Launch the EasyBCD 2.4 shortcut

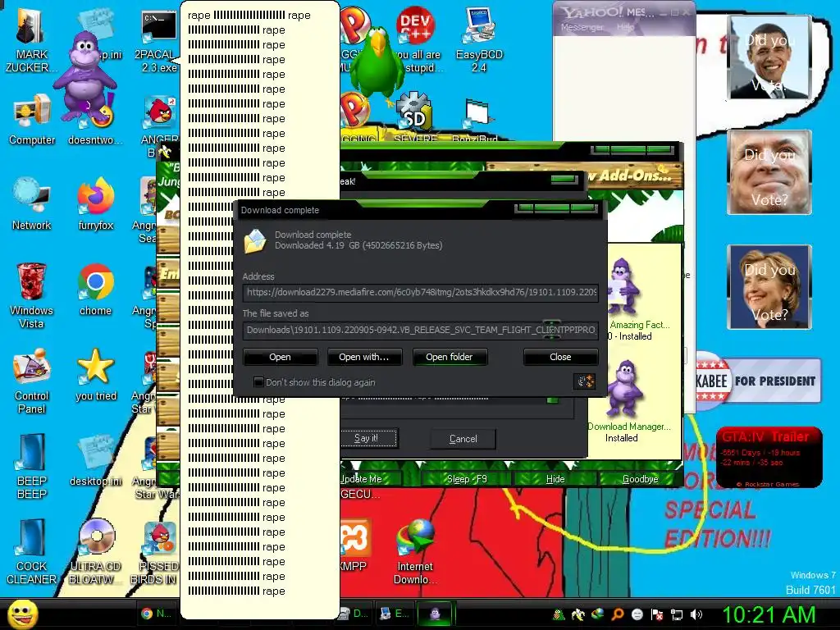tap(479, 40)
